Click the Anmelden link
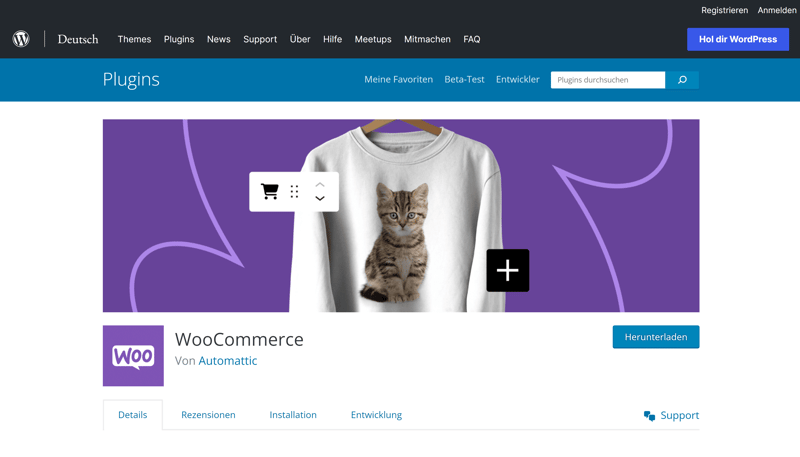Viewport: 800px width, 457px height. (777, 10)
